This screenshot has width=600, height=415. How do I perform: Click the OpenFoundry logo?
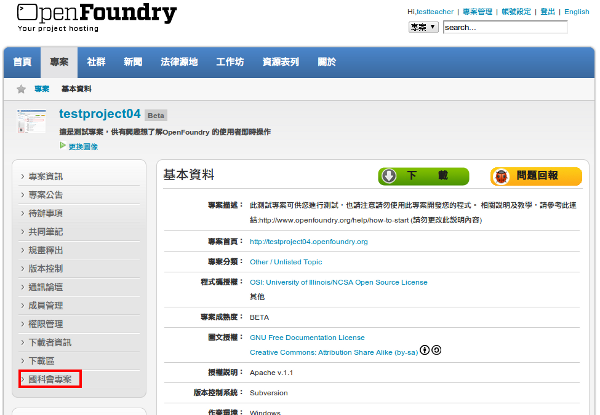click(96, 17)
